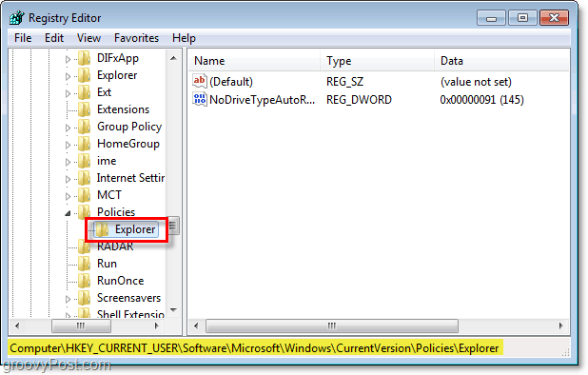Click the status bar registry path
Screen dimensions: 588x375
coord(255,348)
